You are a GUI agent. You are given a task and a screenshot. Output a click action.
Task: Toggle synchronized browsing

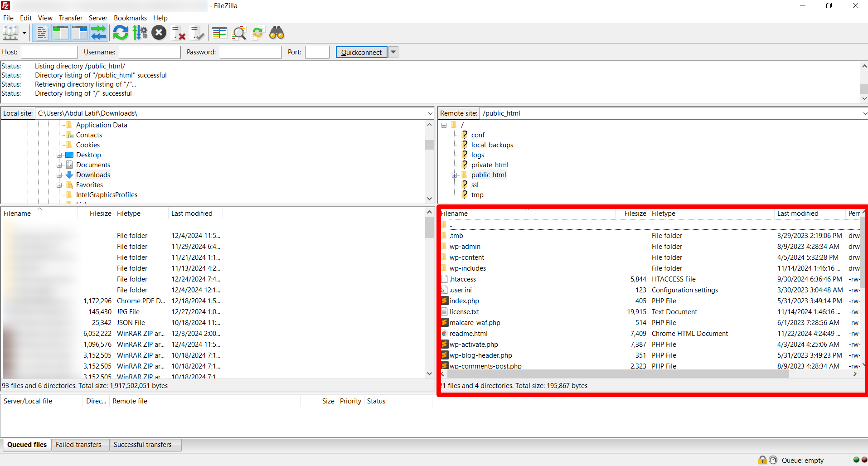(257, 33)
